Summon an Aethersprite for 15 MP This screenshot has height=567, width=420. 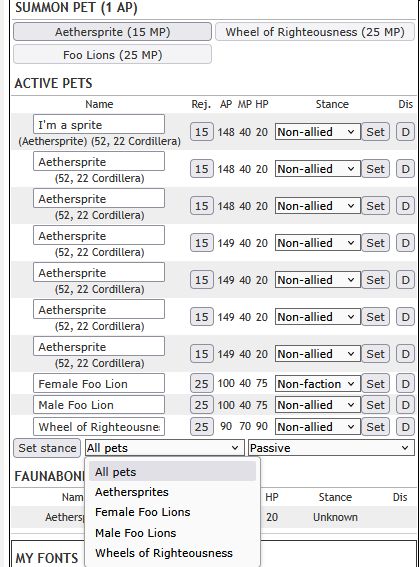coord(113,32)
